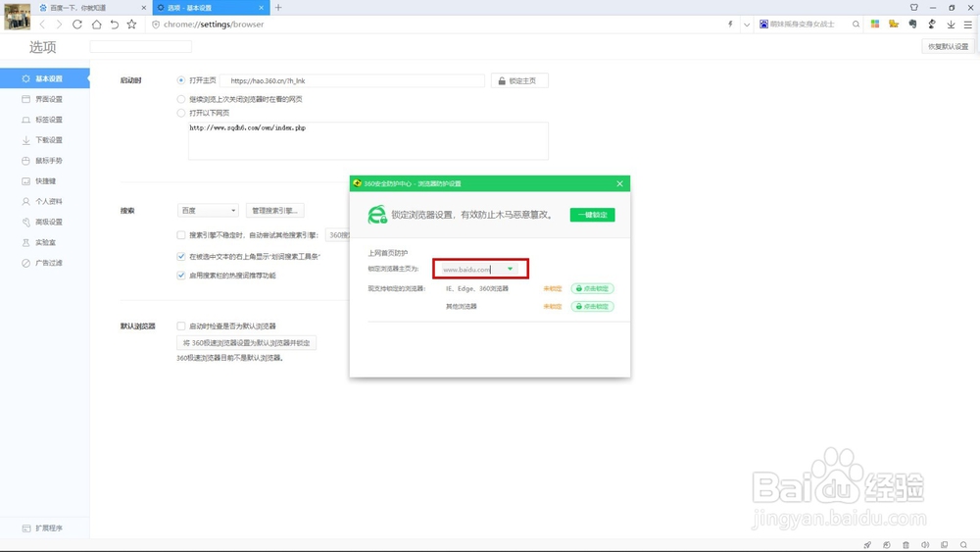Select 基本设置 in sidebar

[x=45, y=78]
